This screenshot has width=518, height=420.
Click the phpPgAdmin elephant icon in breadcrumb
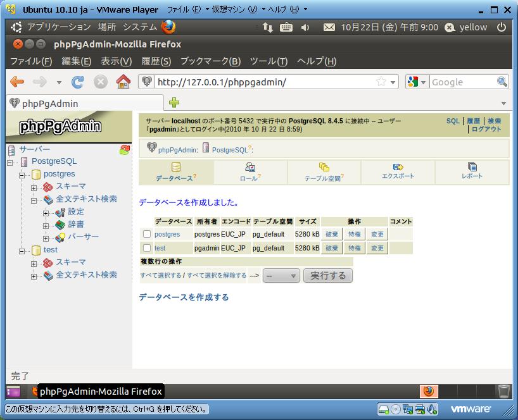[x=151, y=147]
